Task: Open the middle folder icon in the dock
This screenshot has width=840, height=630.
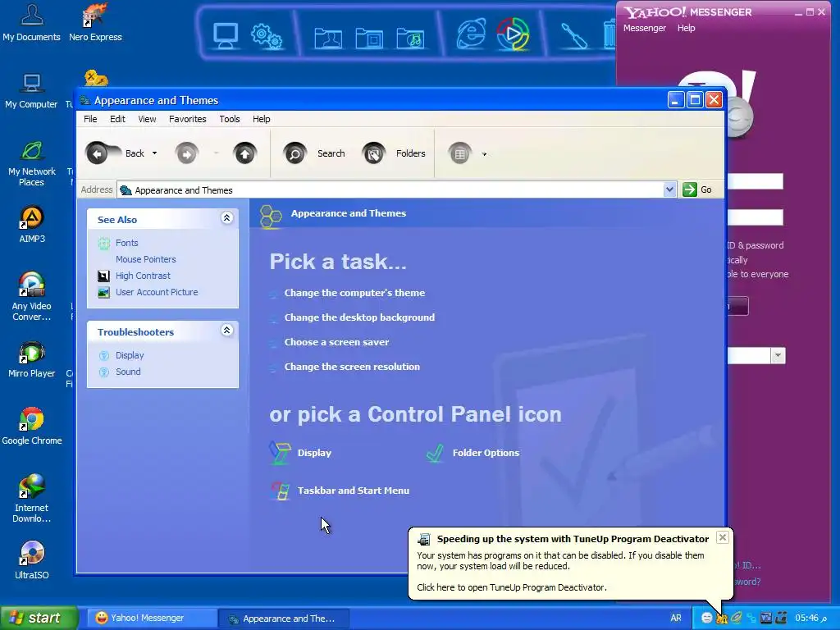Action: point(369,38)
